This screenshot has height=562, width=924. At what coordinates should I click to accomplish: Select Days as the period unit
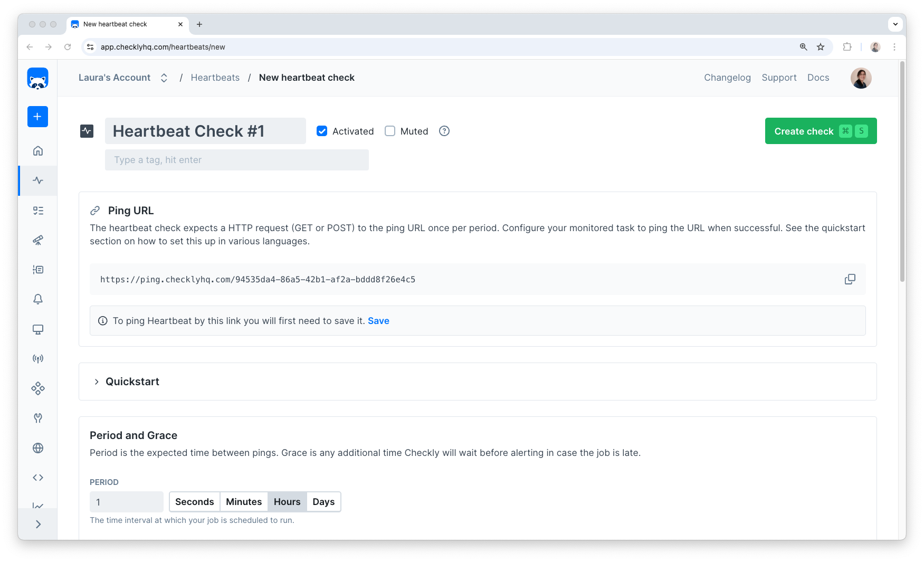coord(323,502)
